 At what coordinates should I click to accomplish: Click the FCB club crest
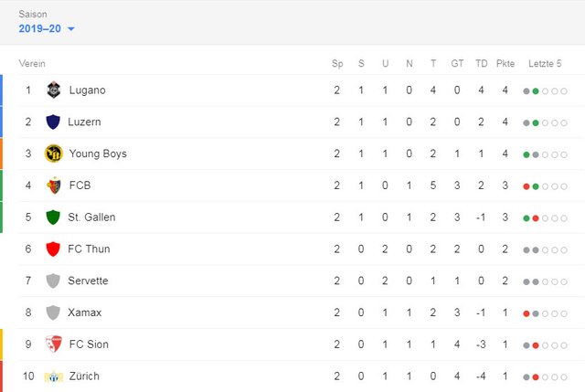[53, 185]
